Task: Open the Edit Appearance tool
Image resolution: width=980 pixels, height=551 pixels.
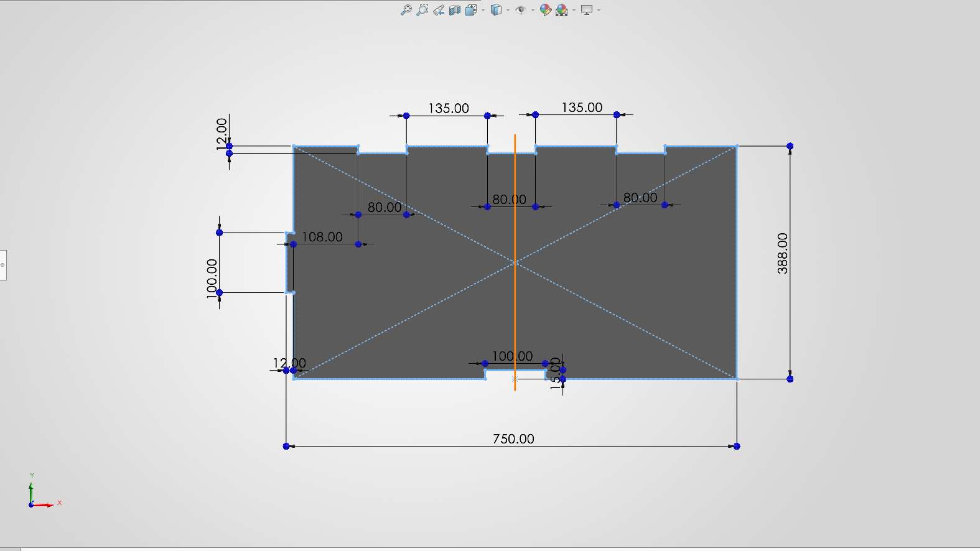Action: 546,10
